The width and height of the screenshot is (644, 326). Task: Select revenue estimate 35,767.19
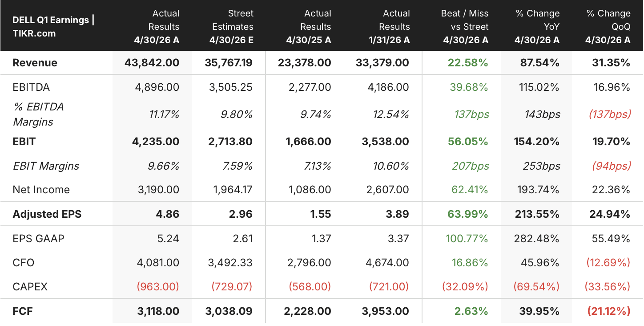point(229,63)
